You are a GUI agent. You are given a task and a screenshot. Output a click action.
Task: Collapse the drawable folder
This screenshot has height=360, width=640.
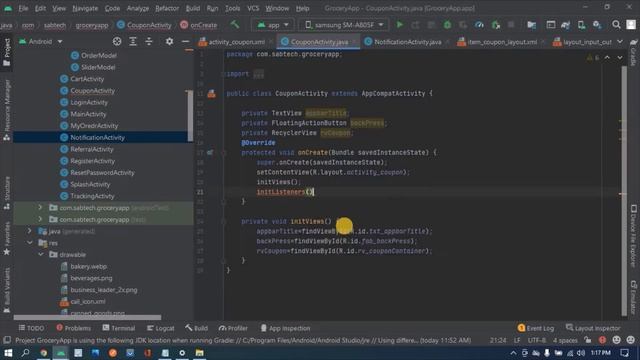pos(40,254)
